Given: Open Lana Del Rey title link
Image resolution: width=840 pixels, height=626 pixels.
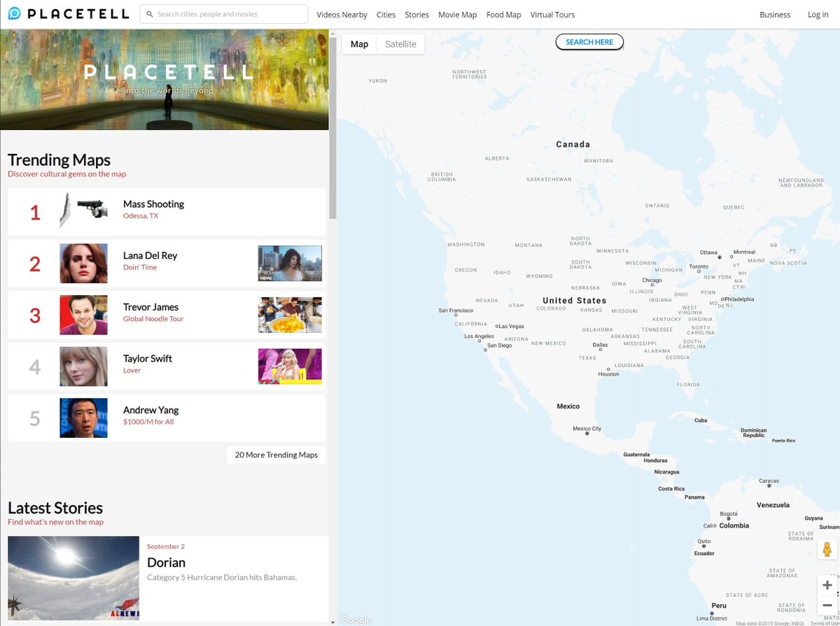Looking at the screenshot, I should tap(150, 256).
